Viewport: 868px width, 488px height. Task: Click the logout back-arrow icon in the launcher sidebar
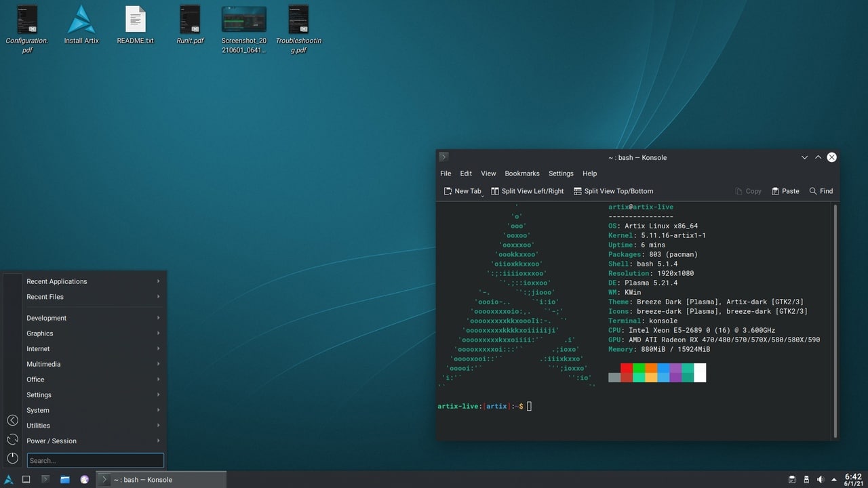12,420
